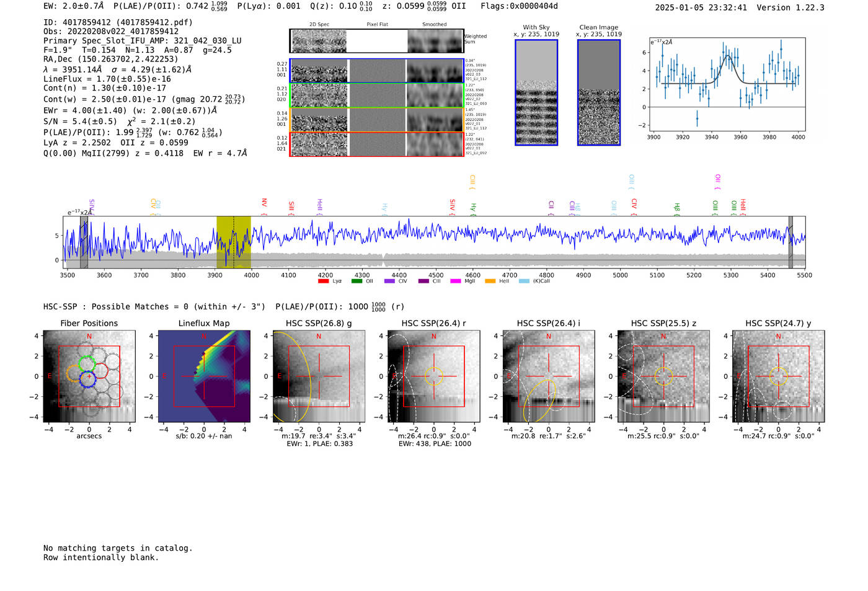Click the ID: 4017859412 line
This screenshot has height=591, width=868.
click(118, 22)
